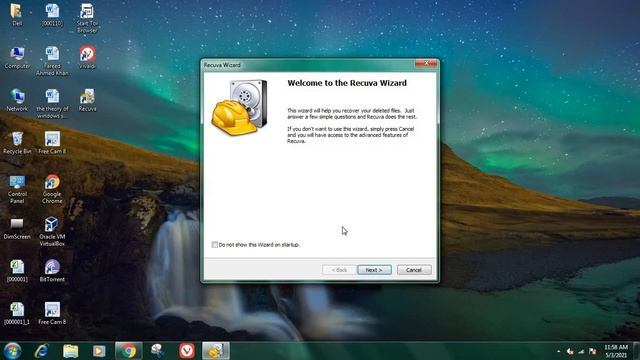Open Windows Explorer folder from the taskbar
The height and width of the screenshot is (360, 640).
pyautogui.click(x=71, y=351)
